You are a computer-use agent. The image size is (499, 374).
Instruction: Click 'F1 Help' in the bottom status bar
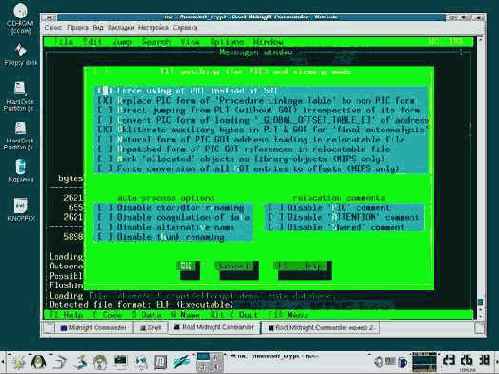[67, 315]
